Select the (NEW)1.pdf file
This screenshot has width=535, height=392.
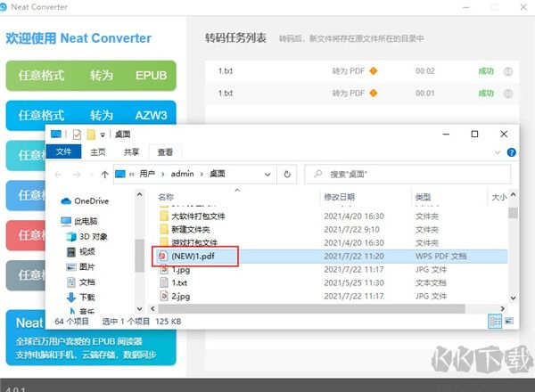tap(194, 257)
